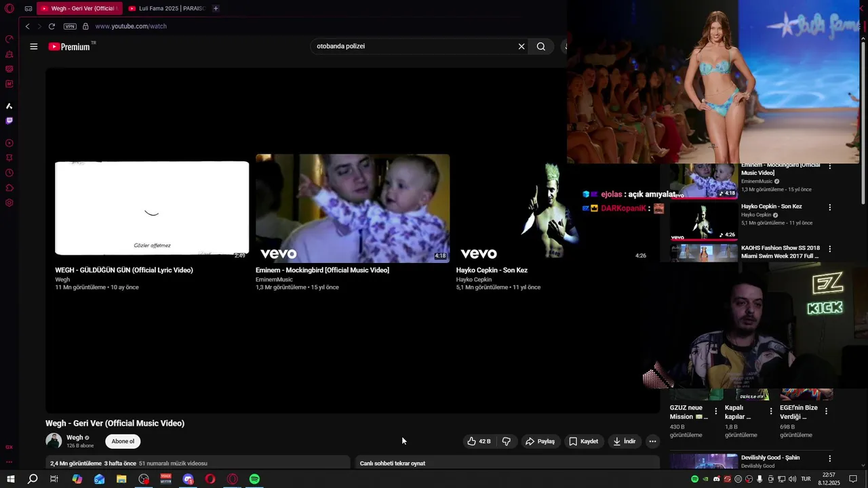The image size is (868, 488).
Task: Open options for sidebar Hayko Cepkin video
Action: [829, 207]
